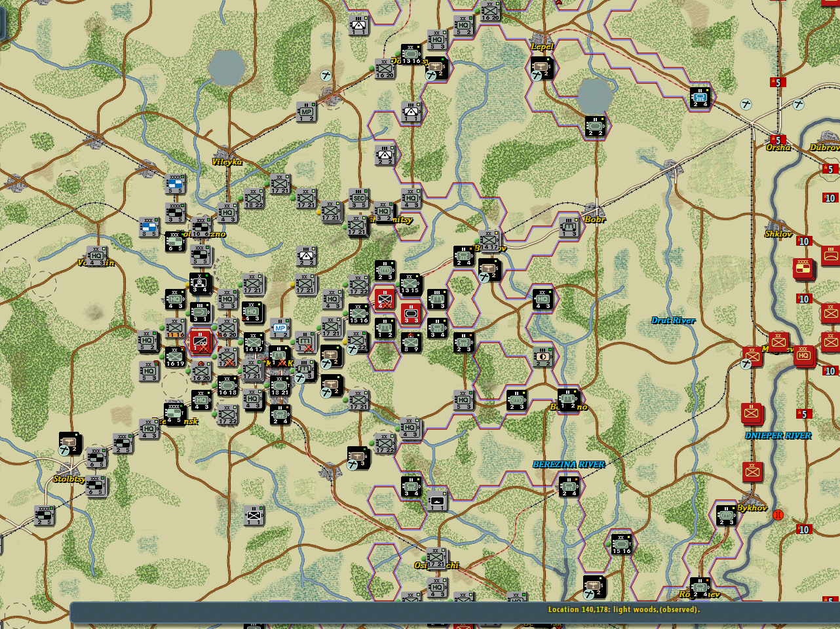The width and height of the screenshot is (840, 629).
Task: Click the airfield marker northeast of Vileyka
Action: pos(326,76)
